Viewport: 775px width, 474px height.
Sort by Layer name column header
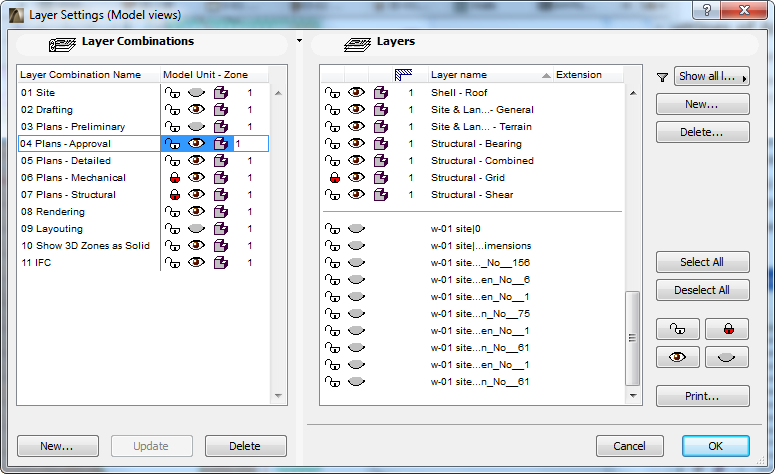click(490, 75)
